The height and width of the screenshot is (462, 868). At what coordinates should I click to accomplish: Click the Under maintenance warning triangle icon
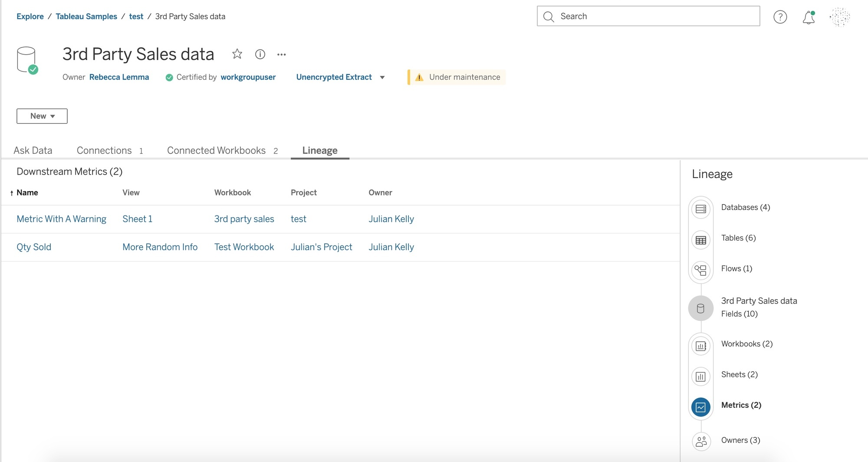[x=419, y=77]
